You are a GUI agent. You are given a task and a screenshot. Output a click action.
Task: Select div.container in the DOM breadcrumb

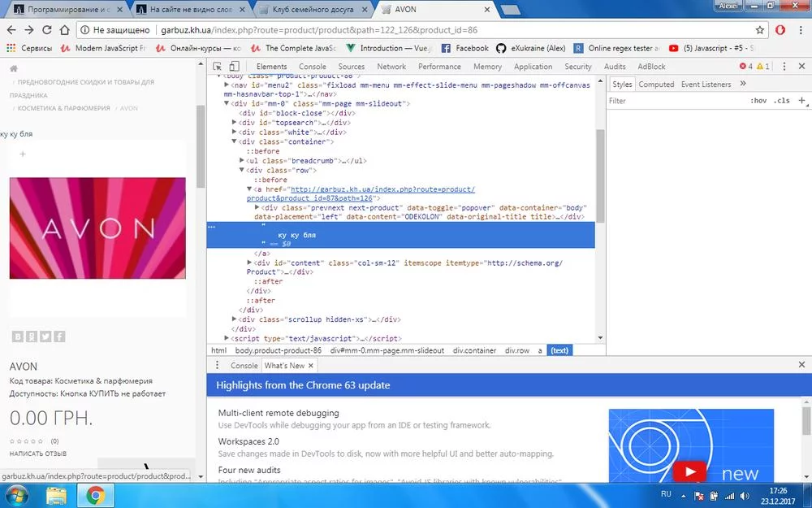point(474,350)
